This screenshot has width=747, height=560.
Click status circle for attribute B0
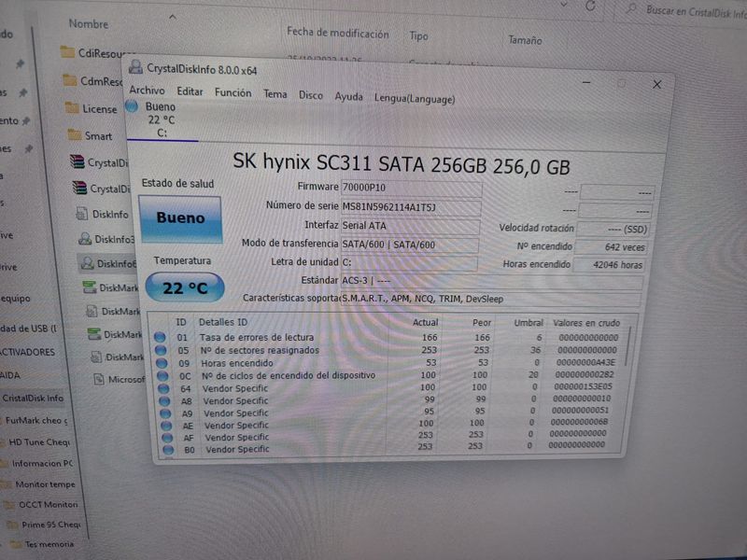coord(168,450)
